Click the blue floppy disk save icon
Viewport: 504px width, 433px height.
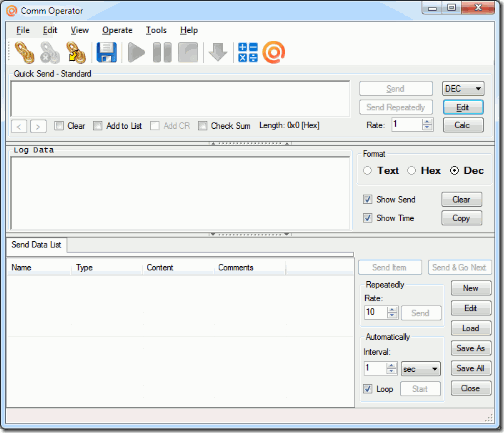(107, 52)
